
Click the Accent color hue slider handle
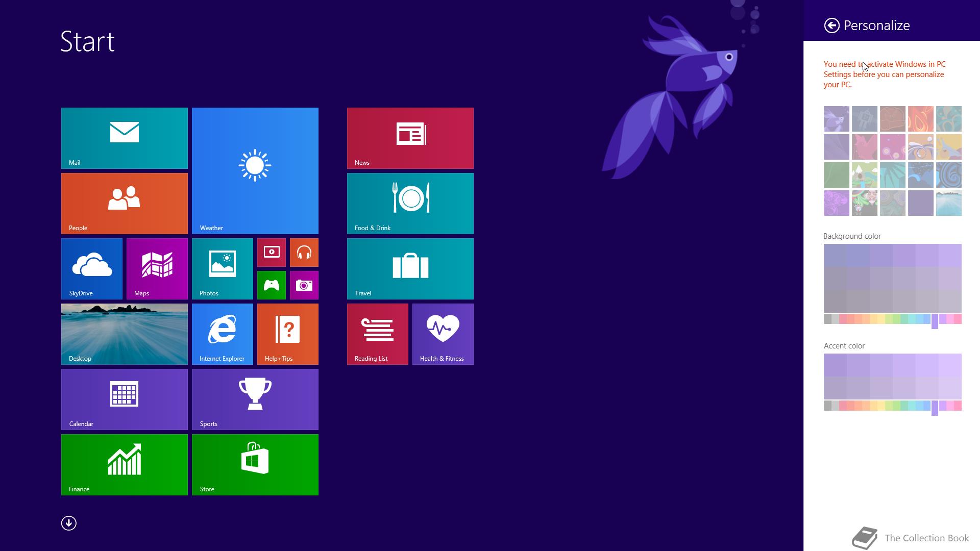click(935, 408)
